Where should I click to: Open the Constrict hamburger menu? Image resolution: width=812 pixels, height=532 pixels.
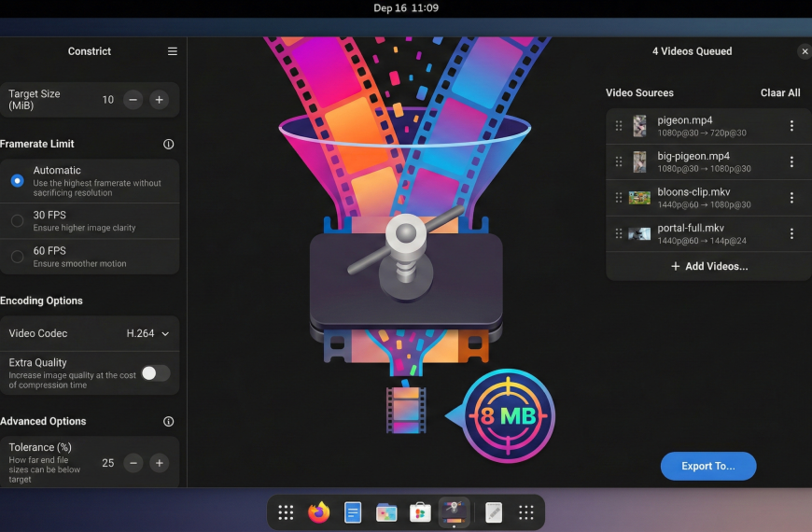click(173, 51)
